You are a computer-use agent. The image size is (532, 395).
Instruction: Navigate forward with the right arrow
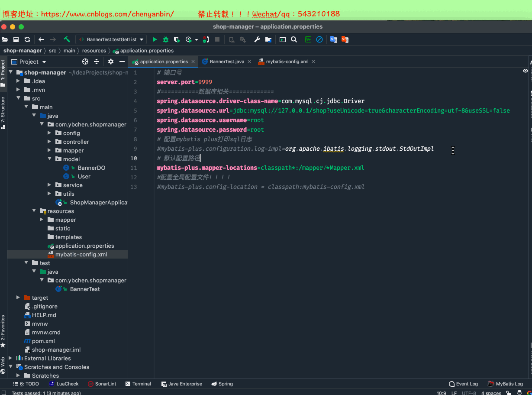(53, 39)
